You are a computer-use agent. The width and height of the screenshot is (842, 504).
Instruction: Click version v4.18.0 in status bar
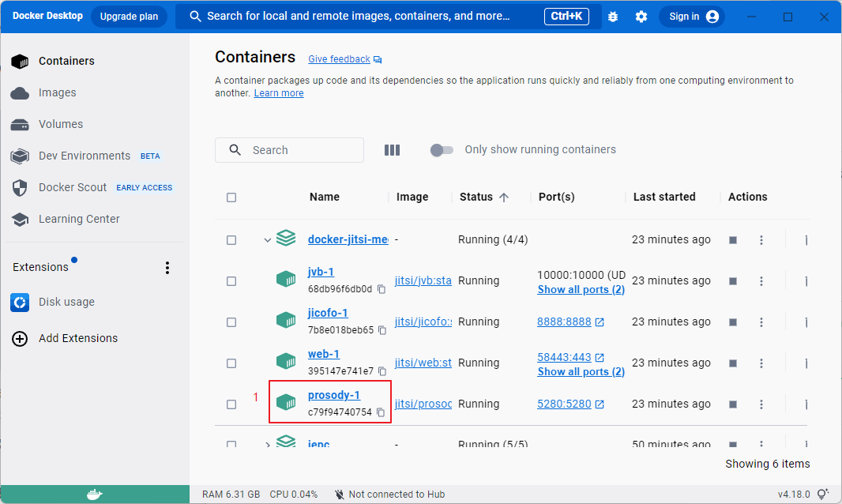tap(794, 495)
